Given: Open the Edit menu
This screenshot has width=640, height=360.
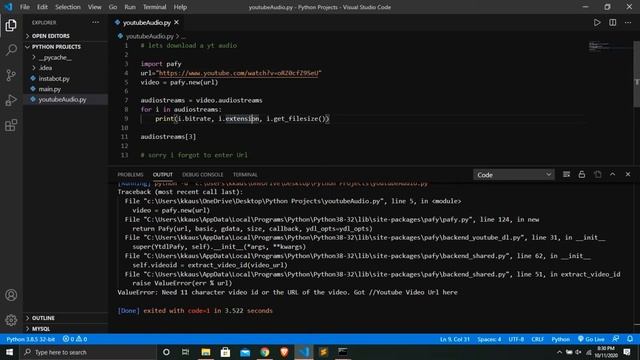Looking at the screenshot, I should [42, 7].
